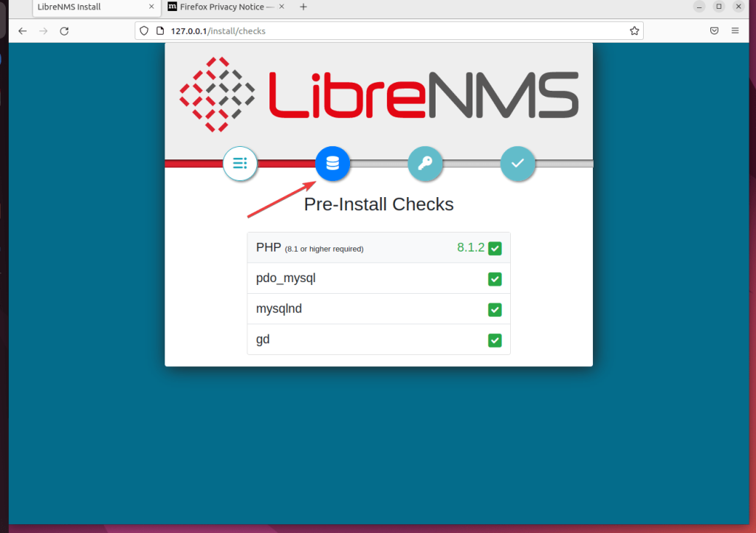This screenshot has height=533, width=756.
Task: Click the 'gd' row label
Action: 263,340
